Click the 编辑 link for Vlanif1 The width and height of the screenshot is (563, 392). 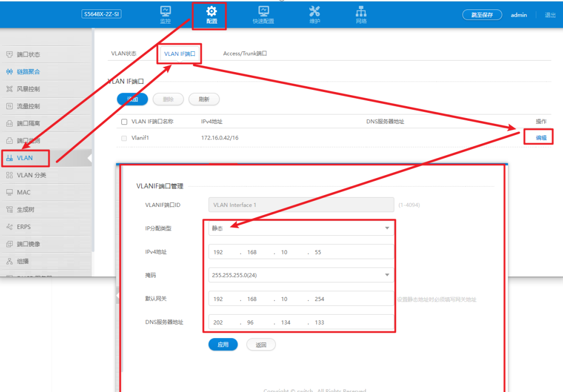click(541, 137)
